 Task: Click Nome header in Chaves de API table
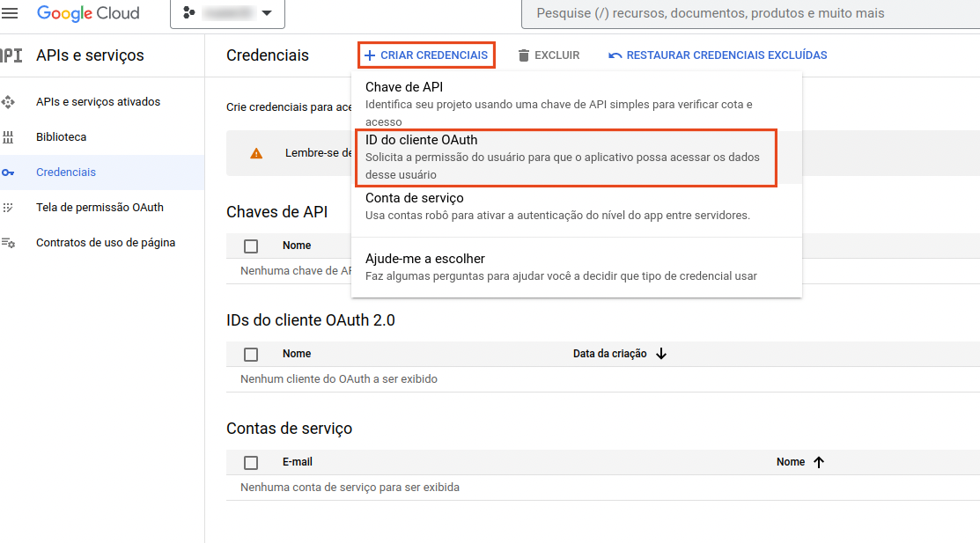click(296, 246)
